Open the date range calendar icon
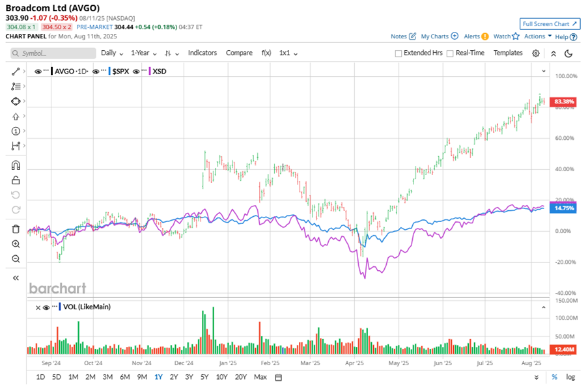The width and height of the screenshot is (588, 388). 278,377
